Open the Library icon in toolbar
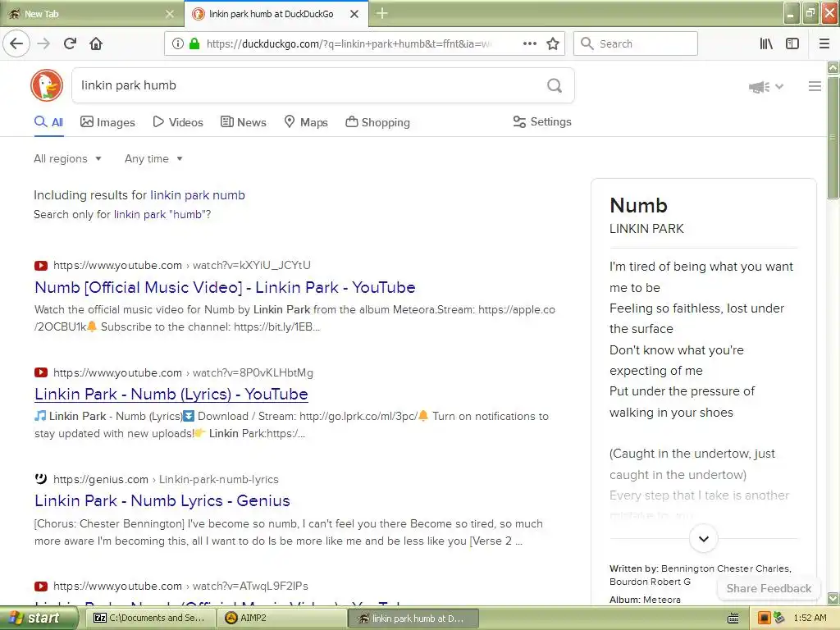The width and height of the screenshot is (840, 630). click(x=766, y=43)
